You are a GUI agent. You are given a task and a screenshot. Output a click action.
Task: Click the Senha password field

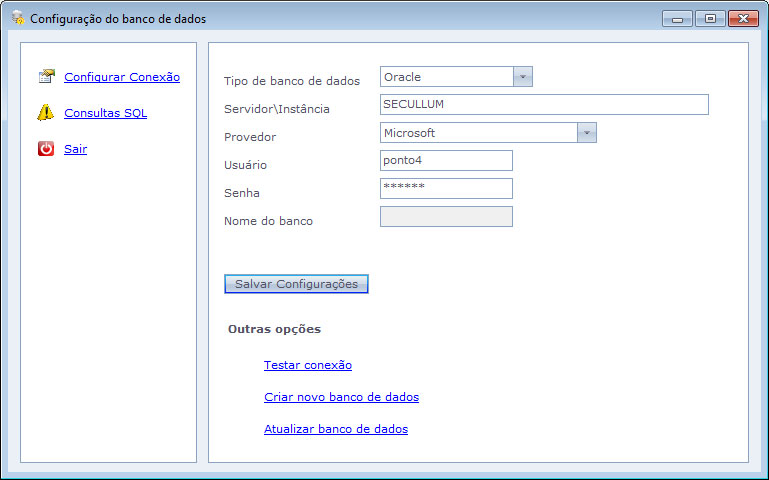(x=446, y=188)
